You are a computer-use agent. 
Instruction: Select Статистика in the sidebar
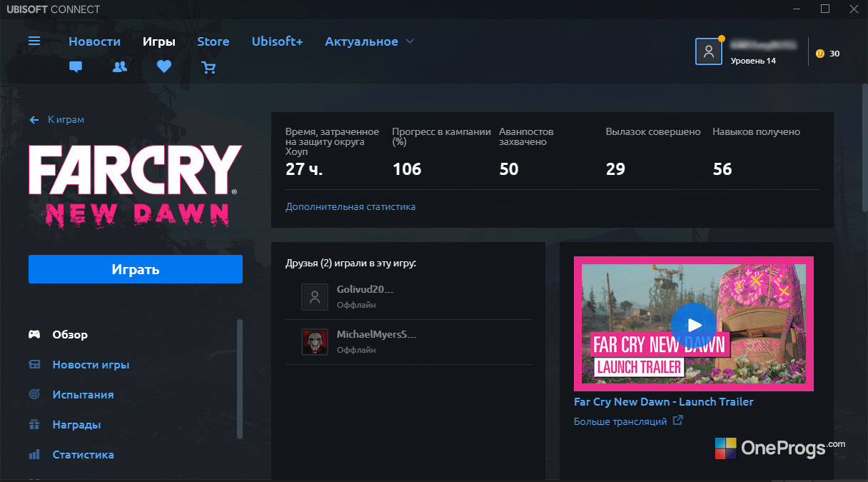click(x=83, y=454)
